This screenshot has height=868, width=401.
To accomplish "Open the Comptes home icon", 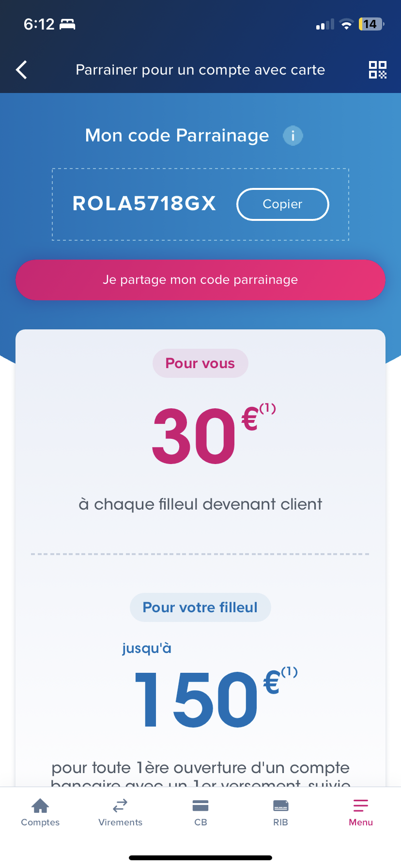I will coord(40,806).
